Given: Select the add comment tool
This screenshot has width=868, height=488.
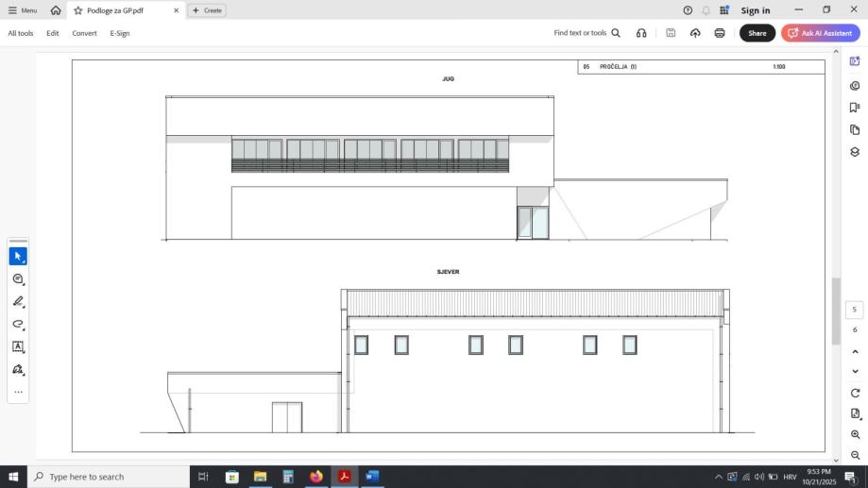Looking at the screenshot, I should point(18,278).
